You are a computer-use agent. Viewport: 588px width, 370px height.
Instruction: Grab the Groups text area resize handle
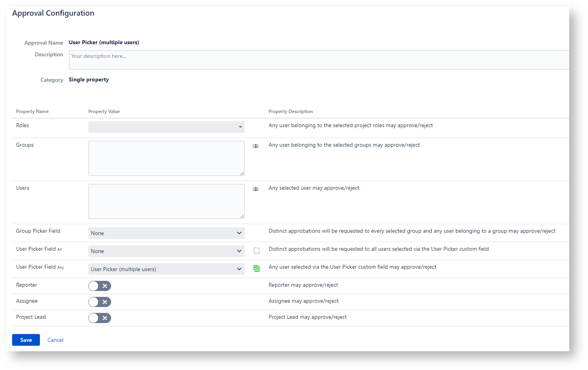(x=242, y=173)
